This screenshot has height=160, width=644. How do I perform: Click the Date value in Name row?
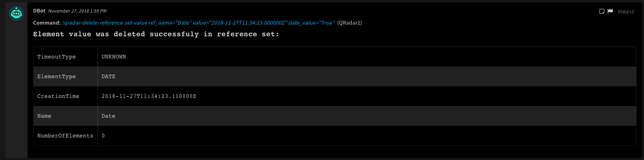[x=109, y=116]
